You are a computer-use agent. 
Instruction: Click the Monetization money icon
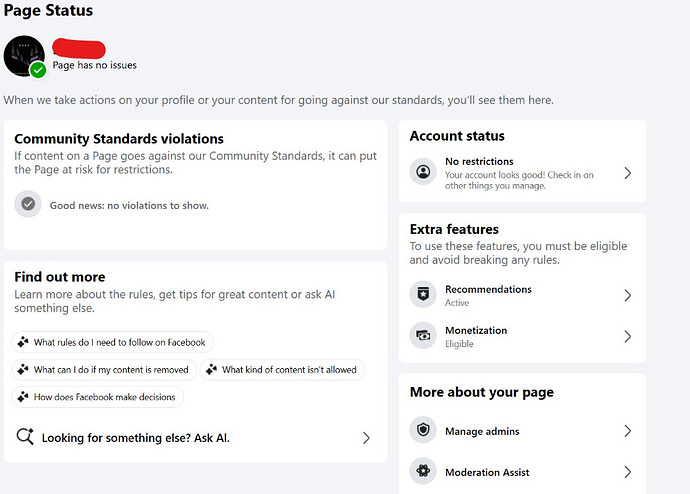coord(423,336)
